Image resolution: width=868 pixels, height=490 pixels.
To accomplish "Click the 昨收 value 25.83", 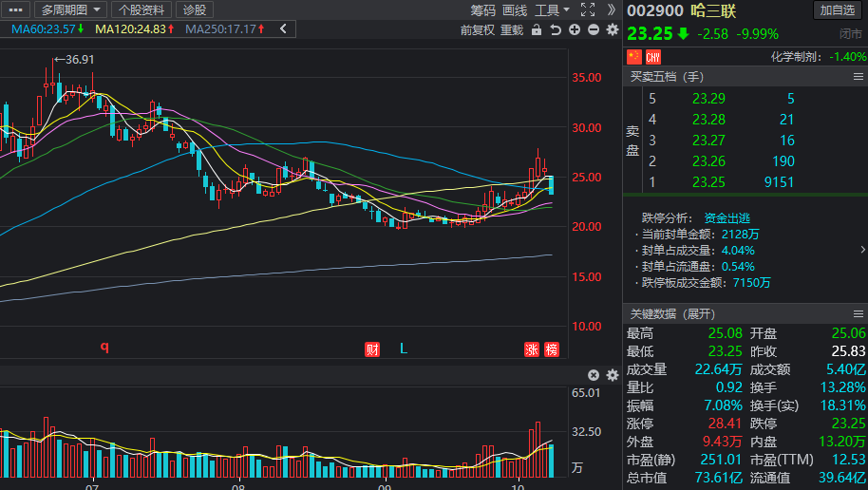I will [x=848, y=351].
